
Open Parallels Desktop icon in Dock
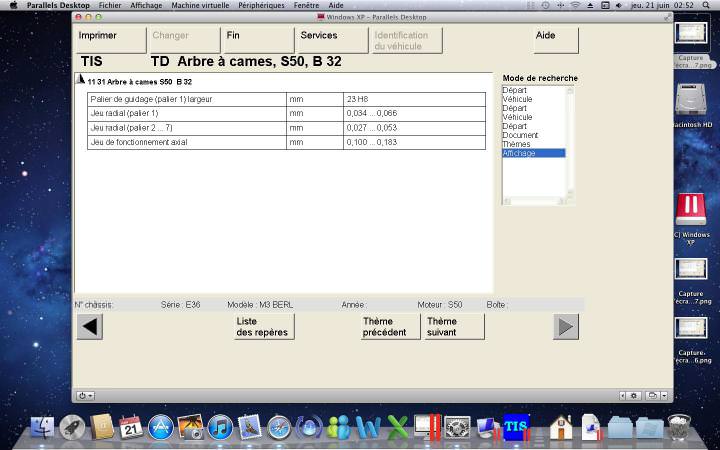427,427
